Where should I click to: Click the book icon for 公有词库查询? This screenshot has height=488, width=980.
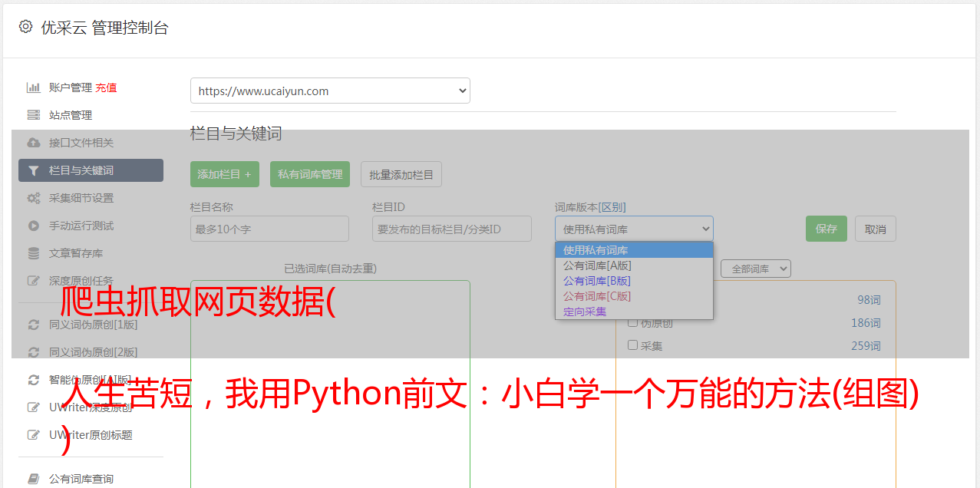tap(34, 479)
